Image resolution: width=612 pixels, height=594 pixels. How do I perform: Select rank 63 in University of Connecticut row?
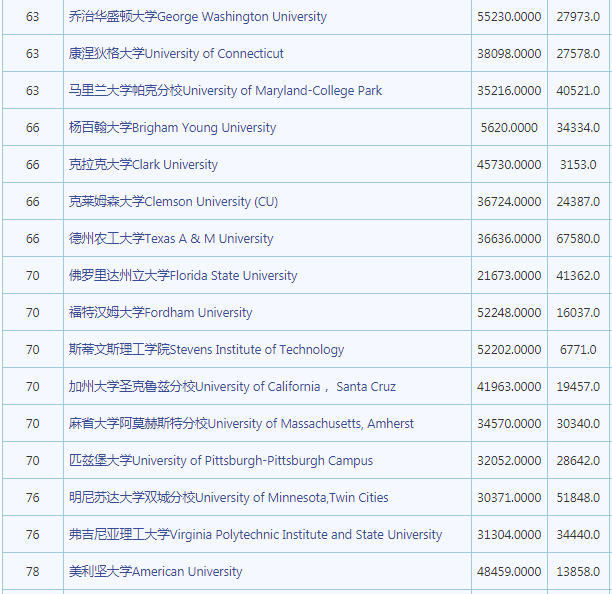click(33, 53)
